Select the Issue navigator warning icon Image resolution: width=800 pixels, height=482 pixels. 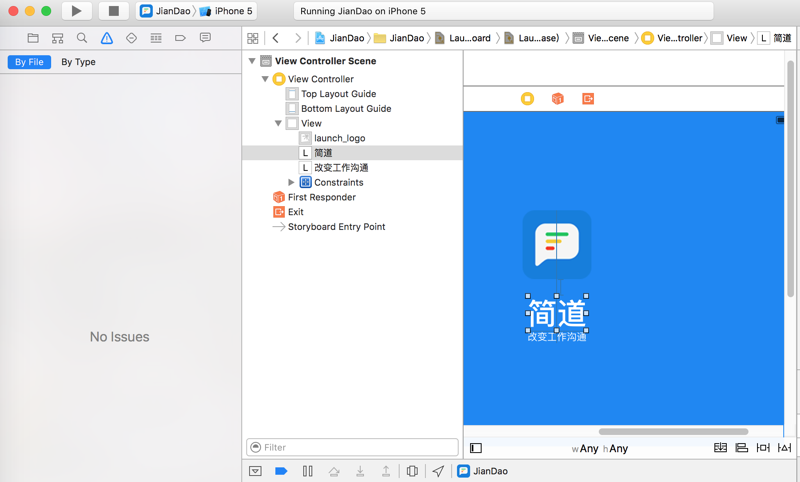coord(107,38)
